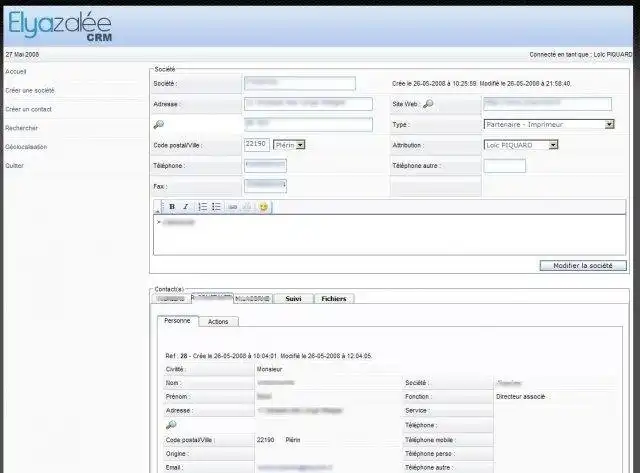Open the Rechercher page
The width and height of the screenshot is (640, 473).
pyautogui.click(x=22, y=128)
